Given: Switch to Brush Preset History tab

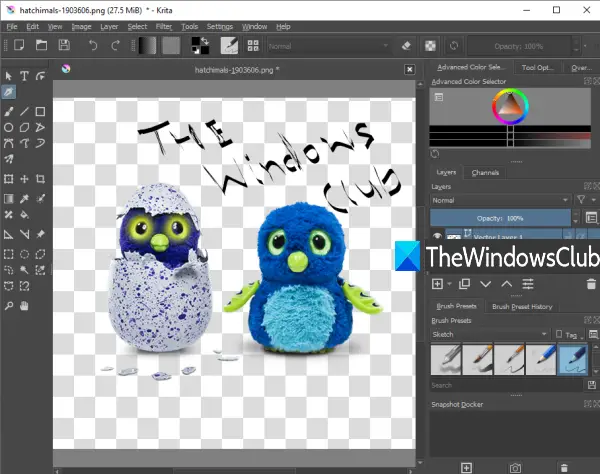Looking at the screenshot, I should click(x=522, y=306).
